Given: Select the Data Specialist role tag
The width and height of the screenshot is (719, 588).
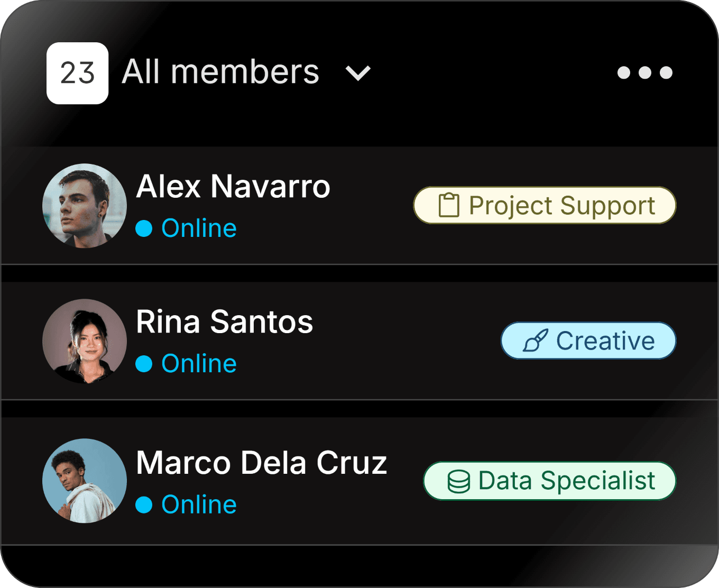Looking at the screenshot, I should click(550, 481).
